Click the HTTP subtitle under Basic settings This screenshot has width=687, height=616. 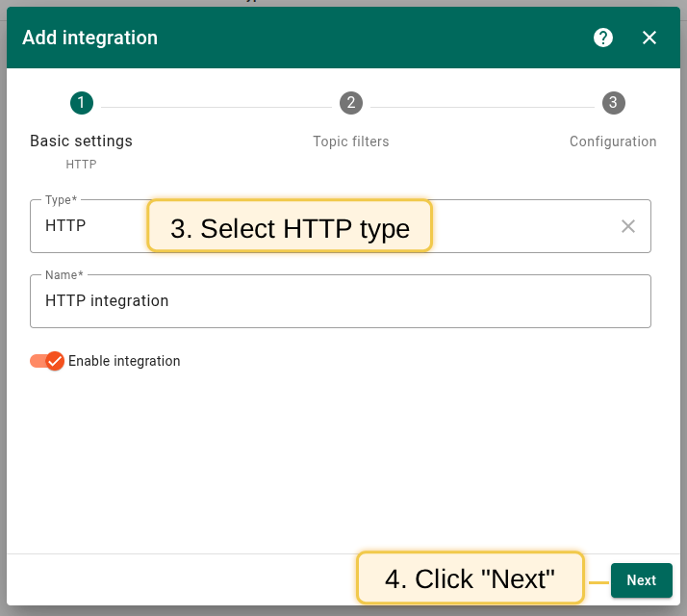click(x=81, y=165)
